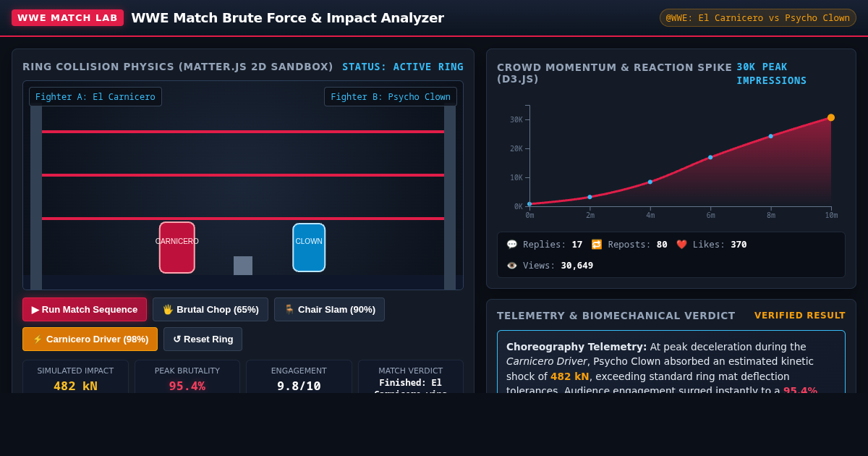The width and height of the screenshot is (868, 456).
Task: Click the Views count 30,649
Action: click(577, 266)
